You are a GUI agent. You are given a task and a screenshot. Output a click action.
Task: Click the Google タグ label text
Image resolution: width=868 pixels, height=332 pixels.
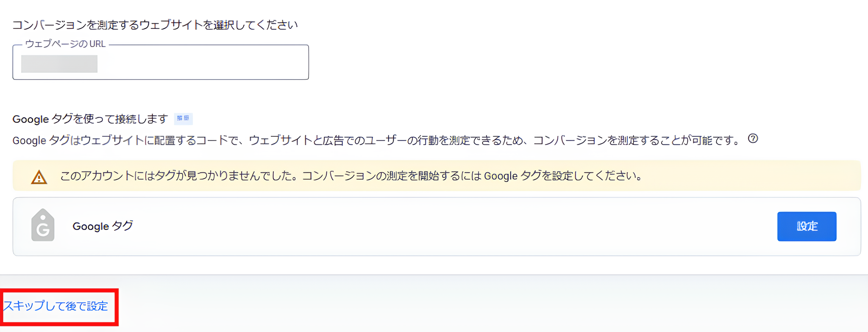(102, 227)
